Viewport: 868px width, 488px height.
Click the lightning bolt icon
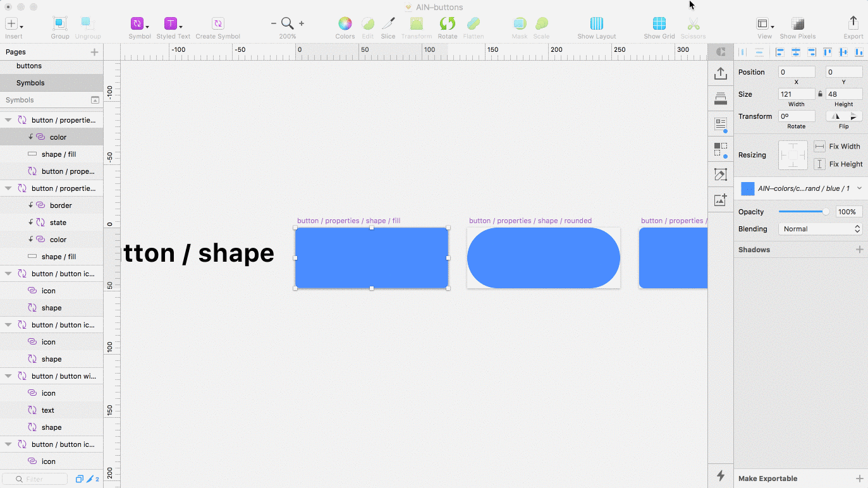coord(721,475)
